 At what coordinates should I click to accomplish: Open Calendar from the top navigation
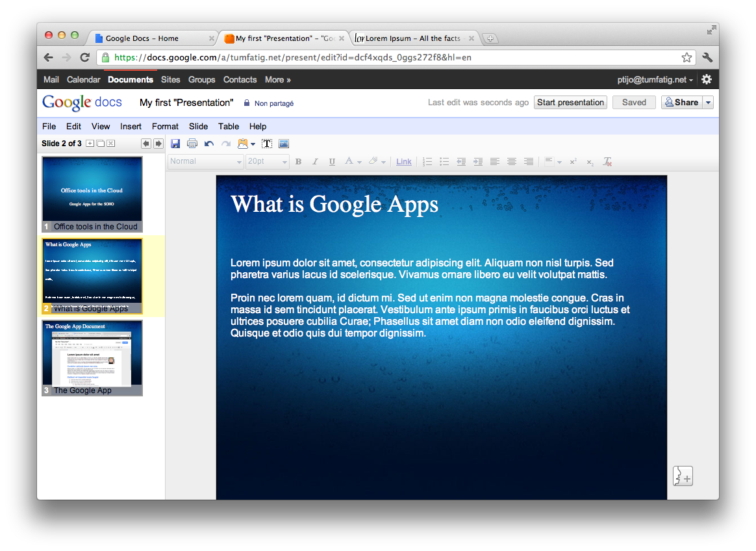83,80
